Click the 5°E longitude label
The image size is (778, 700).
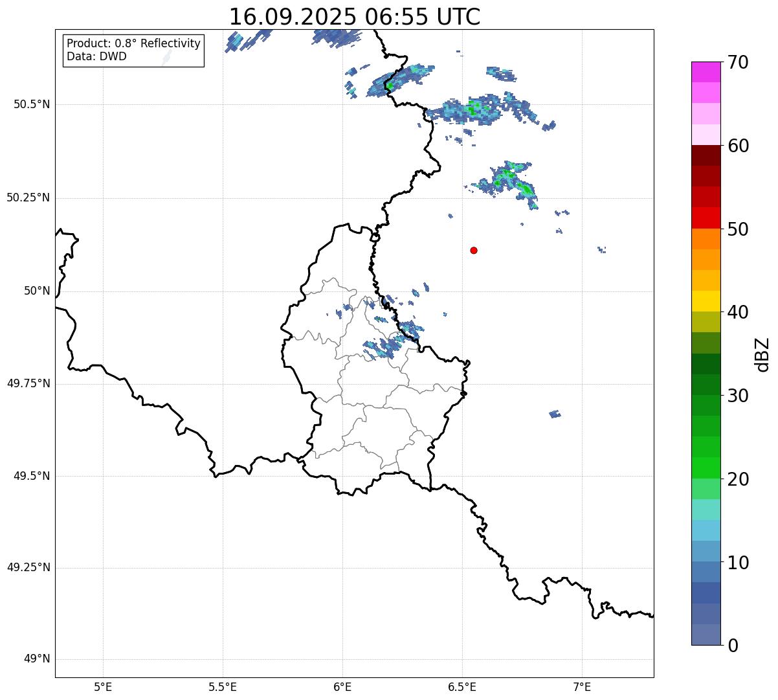pos(103,686)
